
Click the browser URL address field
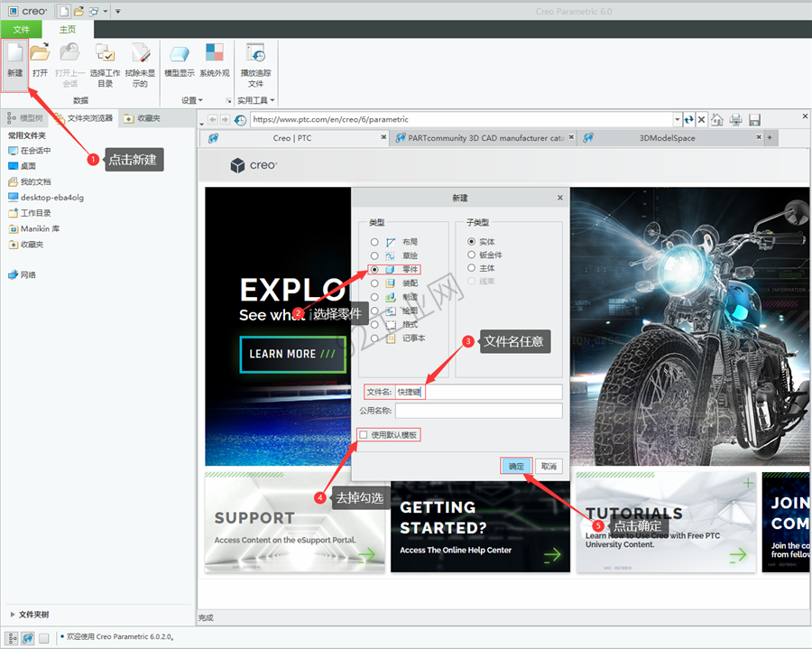pyautogui.click(x=463, y=120)
